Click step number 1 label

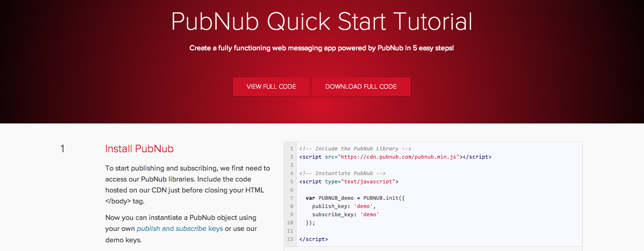pos(62,149)
